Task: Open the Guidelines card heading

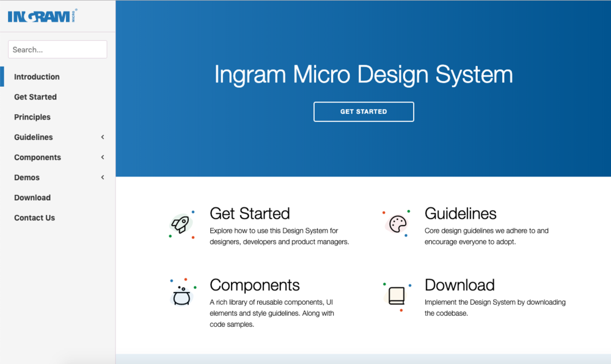Action: [460, 213]
